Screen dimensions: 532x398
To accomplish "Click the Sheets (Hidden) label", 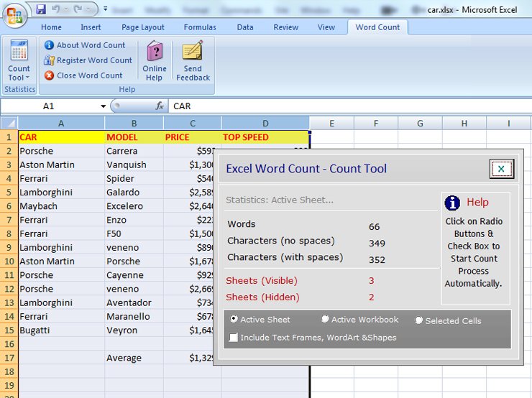I will 262,297.
